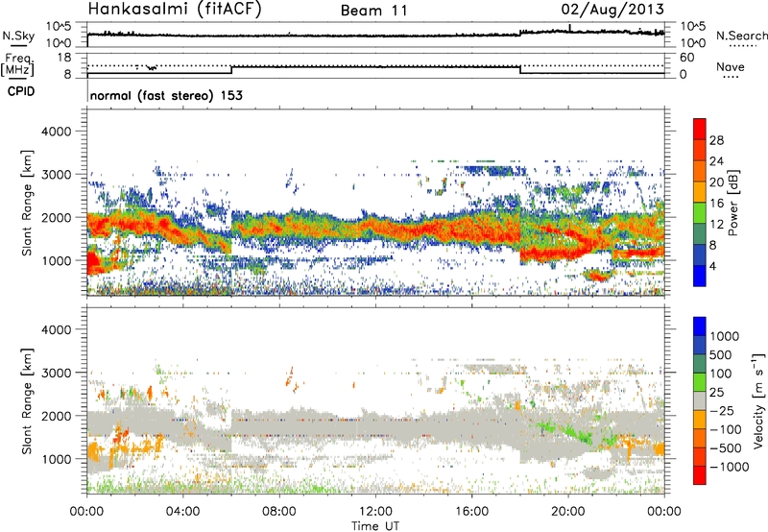Viewport: 768px width, 532px height.
Task: Click the blue bottom of the power colorbar
Action: [x=700, y=277]
